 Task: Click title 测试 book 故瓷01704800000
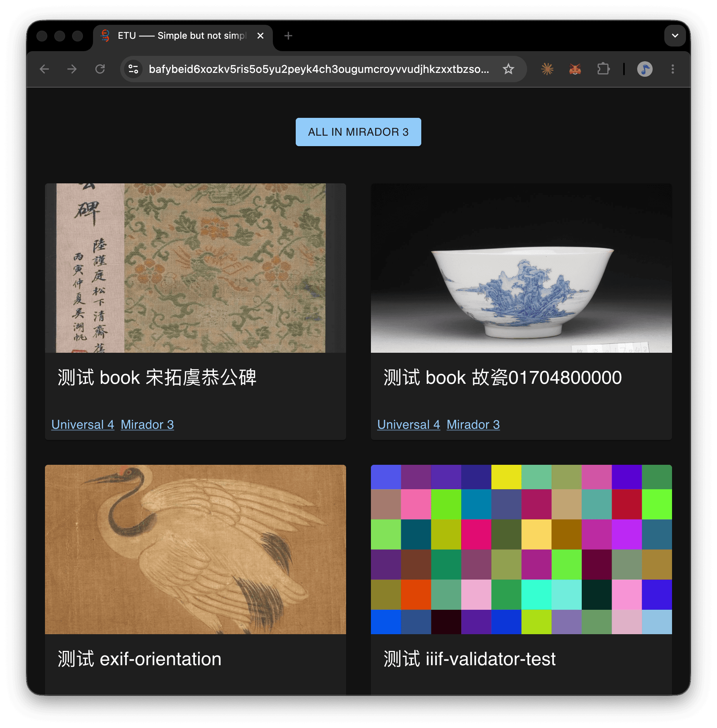503,378
